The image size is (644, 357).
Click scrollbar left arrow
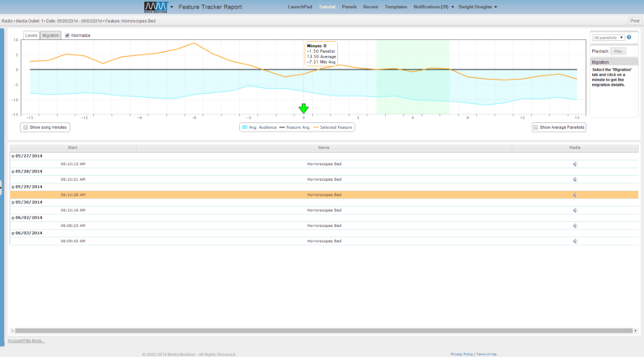pos(13,330)
